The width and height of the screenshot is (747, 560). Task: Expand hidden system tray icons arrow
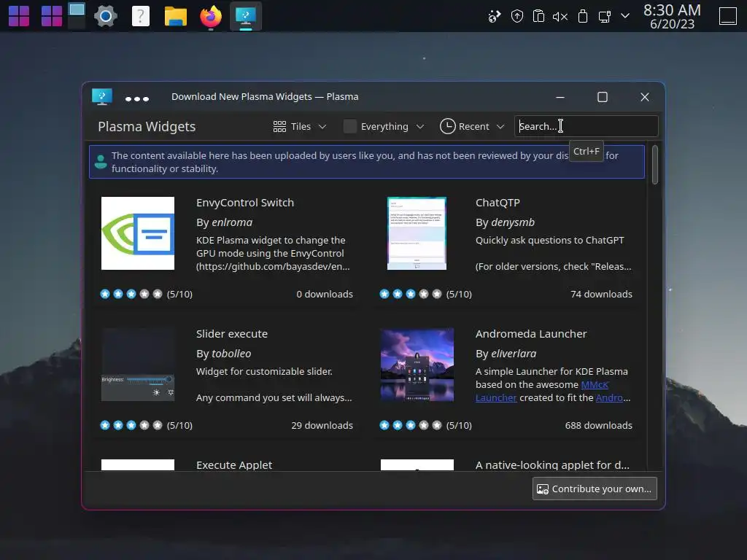[625, 16]
